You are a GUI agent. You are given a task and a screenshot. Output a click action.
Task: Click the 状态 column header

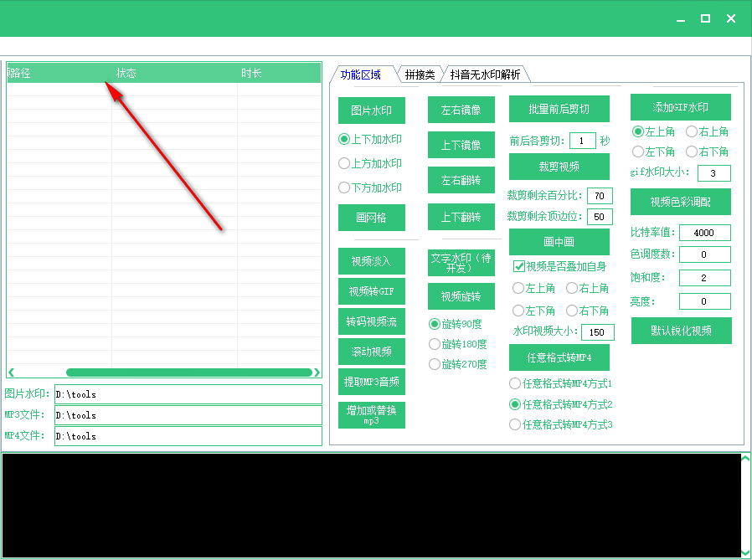click(x=175, y=73)
